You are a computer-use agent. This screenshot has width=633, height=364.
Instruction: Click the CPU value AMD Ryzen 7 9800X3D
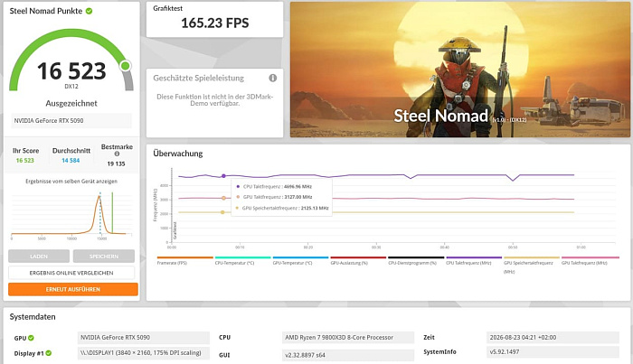coord(348,338)
